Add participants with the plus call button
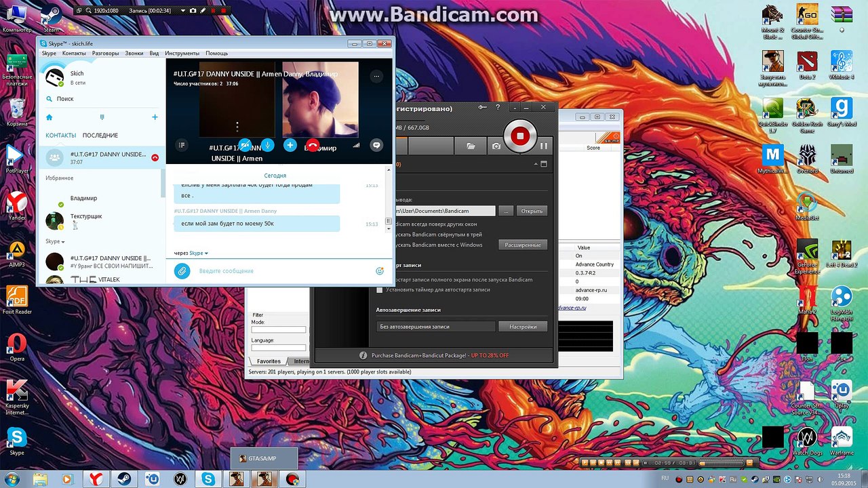 [290, 145]
